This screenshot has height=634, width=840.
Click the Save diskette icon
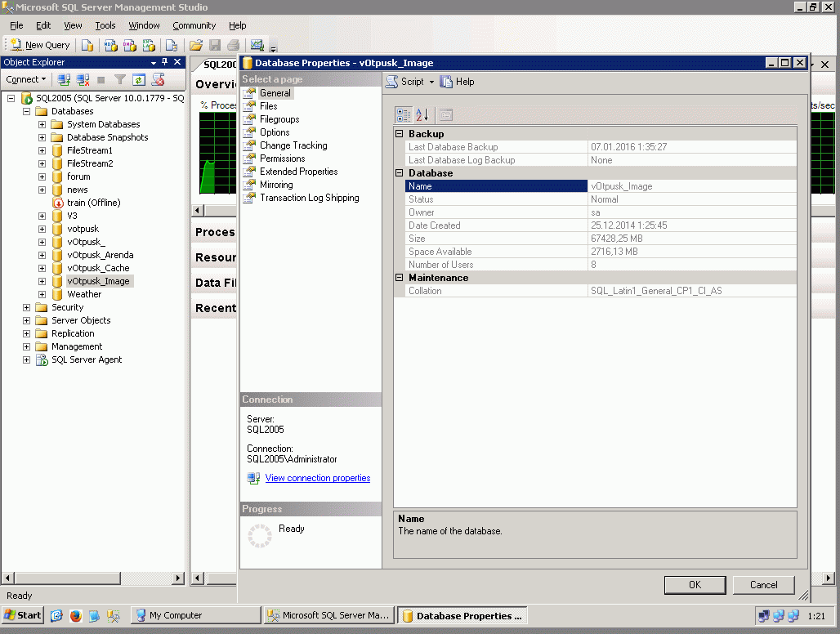pyautogui.click(x=215, y=46)
